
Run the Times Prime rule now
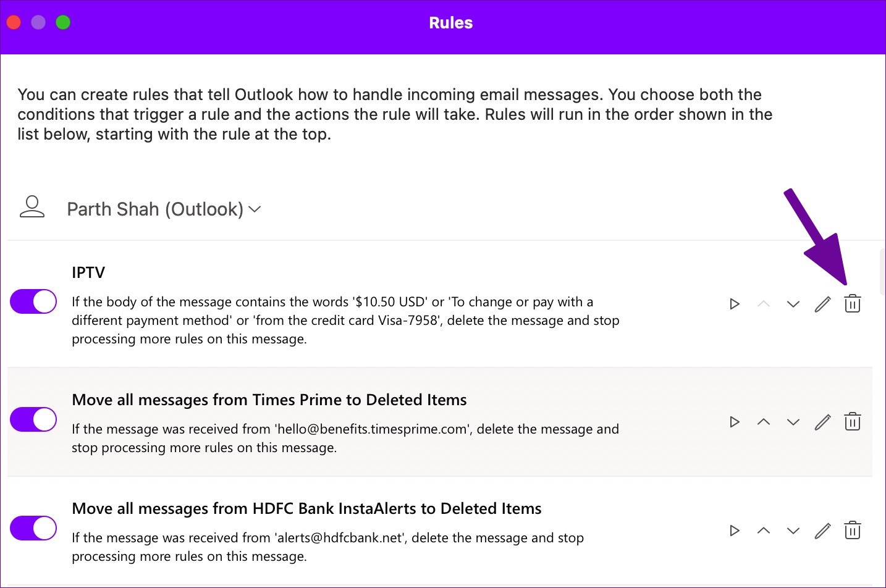(x=735, y=422)
